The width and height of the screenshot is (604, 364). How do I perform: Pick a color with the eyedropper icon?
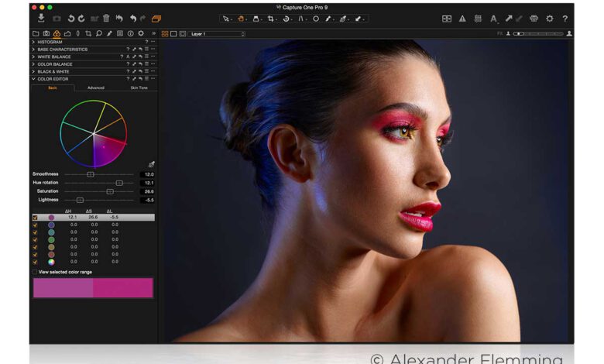(151, 164)
